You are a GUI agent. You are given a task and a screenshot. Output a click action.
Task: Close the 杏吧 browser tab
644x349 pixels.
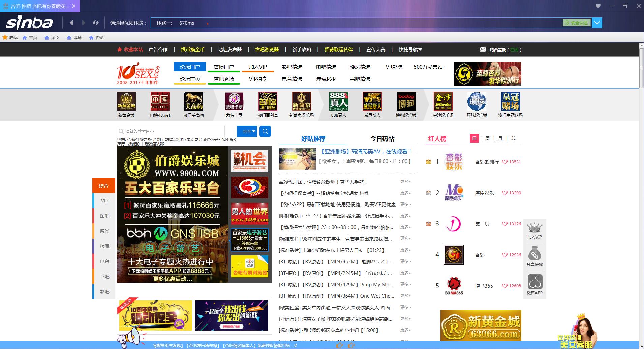click(x=74, y=6)
